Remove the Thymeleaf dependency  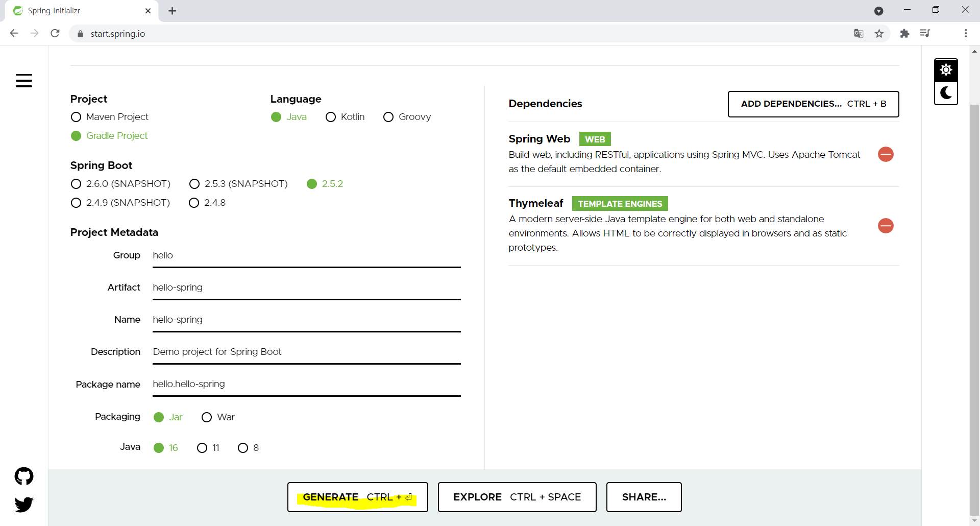[886, 226]
